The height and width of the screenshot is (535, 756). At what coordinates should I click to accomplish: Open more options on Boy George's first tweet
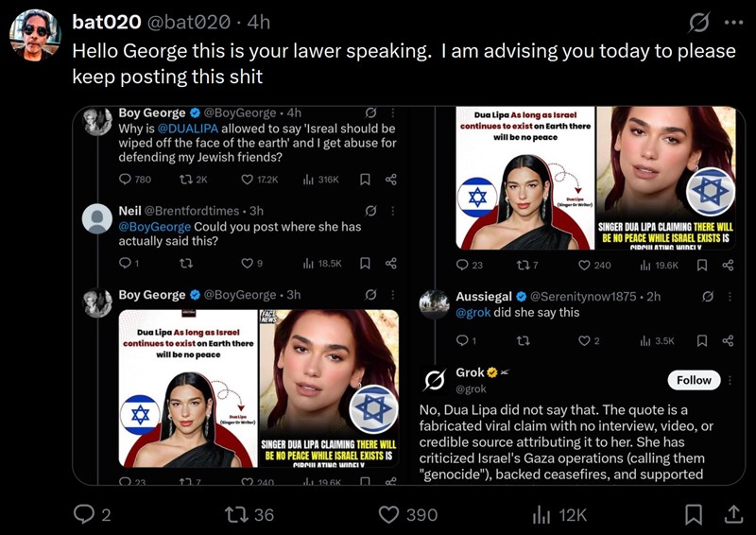pos(393,112)
